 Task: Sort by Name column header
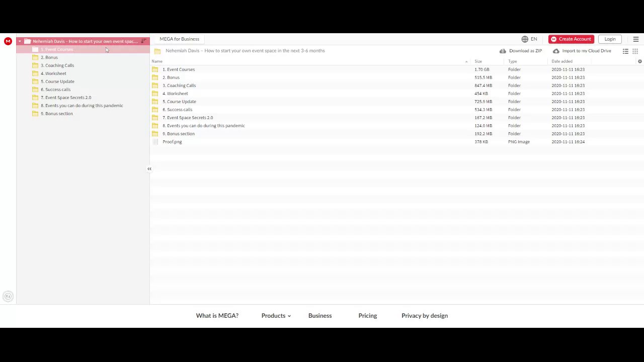tap(157, 61)
